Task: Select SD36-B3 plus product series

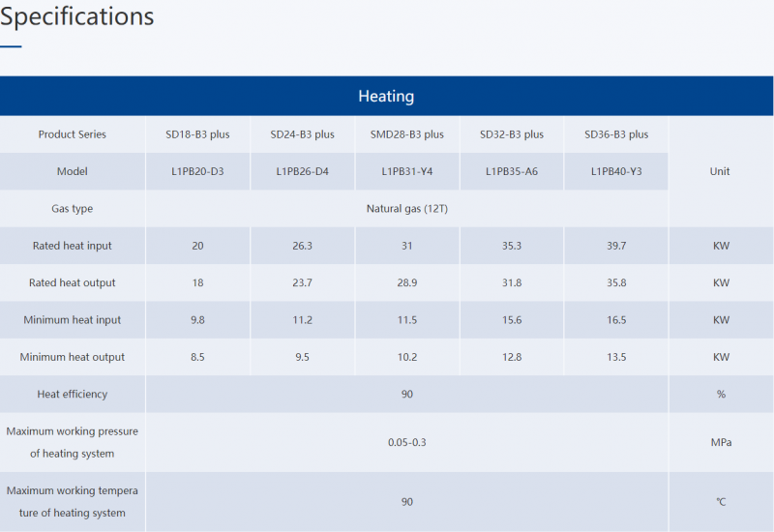Action: [x=616, y=134]
